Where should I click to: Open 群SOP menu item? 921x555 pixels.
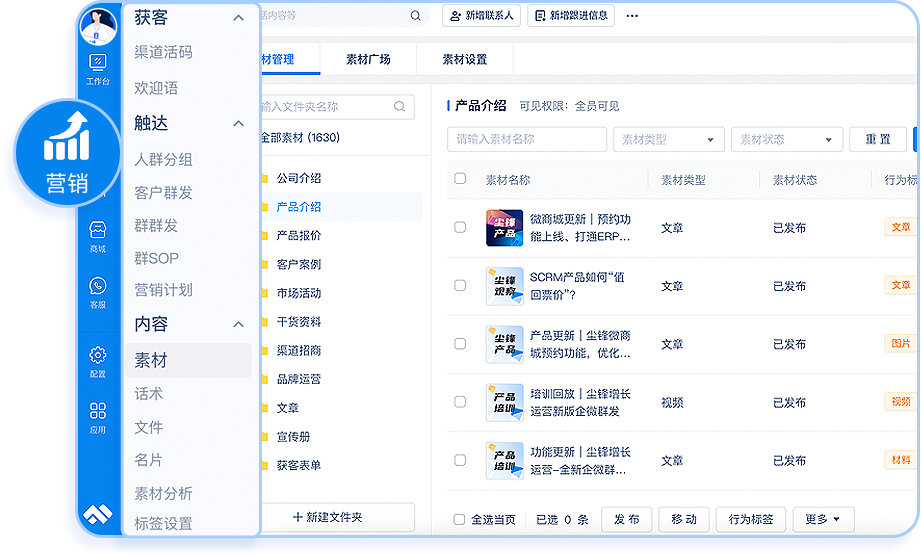point(156,258)
